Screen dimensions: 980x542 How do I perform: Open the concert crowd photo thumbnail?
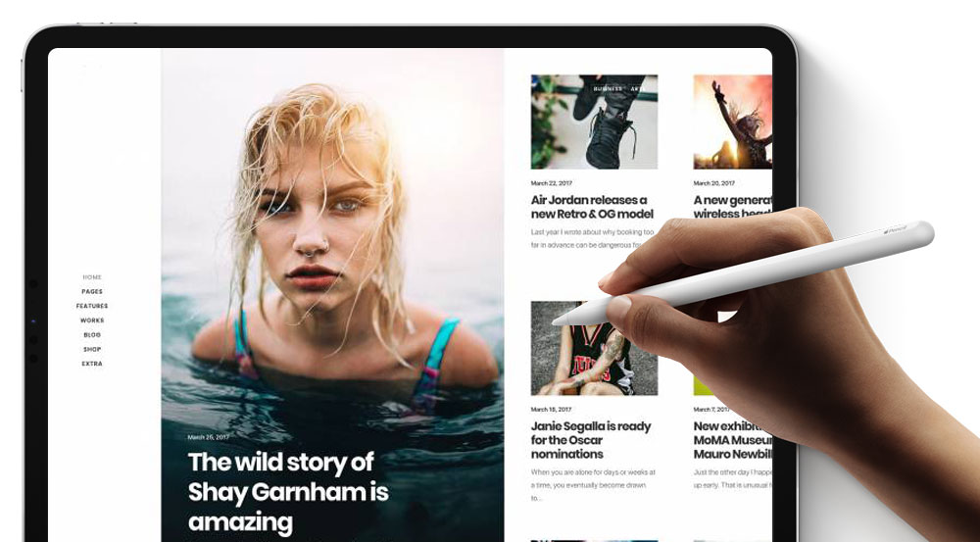pos(732,122)
